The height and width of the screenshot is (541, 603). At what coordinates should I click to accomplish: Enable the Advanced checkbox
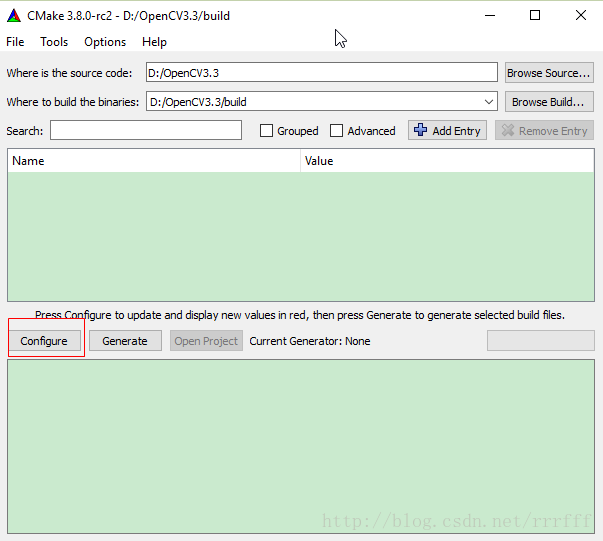coord(336,131)
